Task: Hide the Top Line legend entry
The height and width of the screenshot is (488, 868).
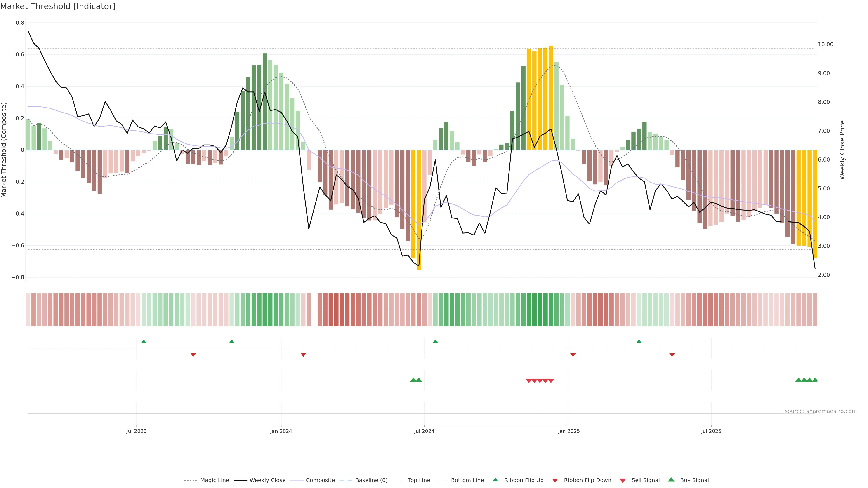Action: (419, 480)
